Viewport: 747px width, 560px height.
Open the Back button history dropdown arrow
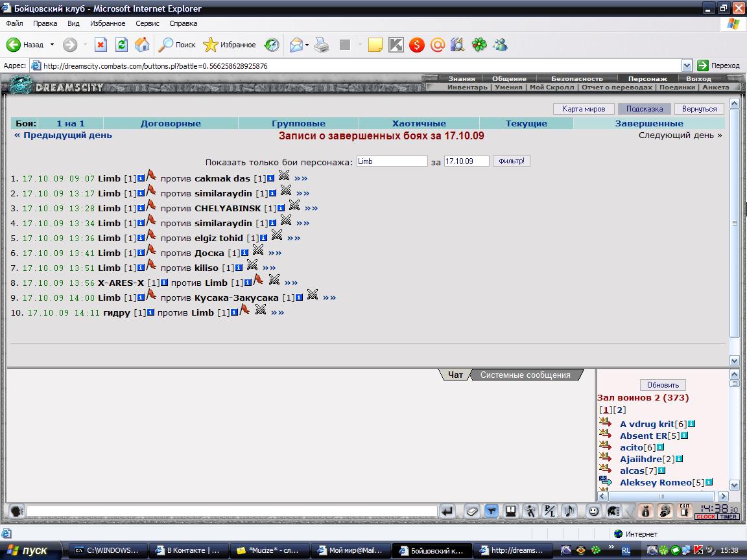pos(53,45)
